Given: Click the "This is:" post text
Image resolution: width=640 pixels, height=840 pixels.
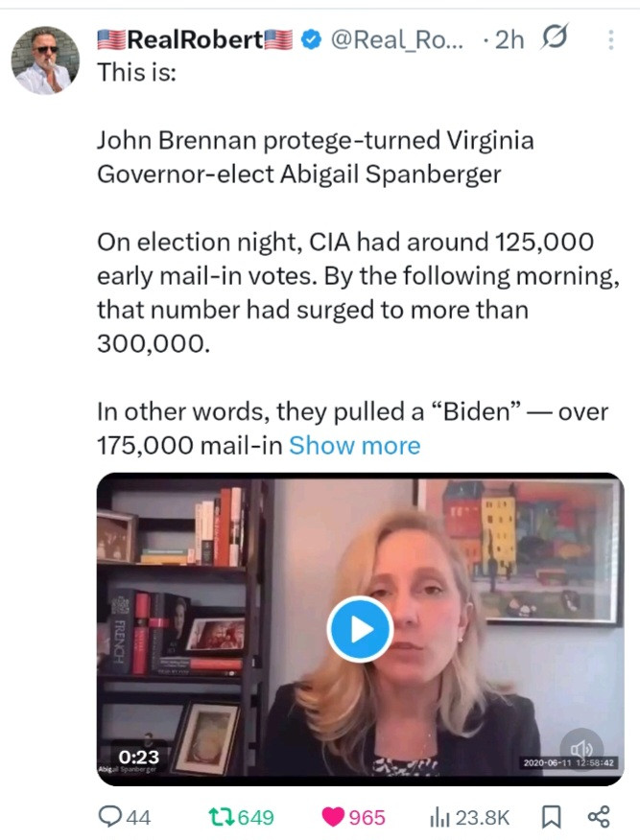Looking at the screenshot, I should pyautogui.click(x=136, y=73).
